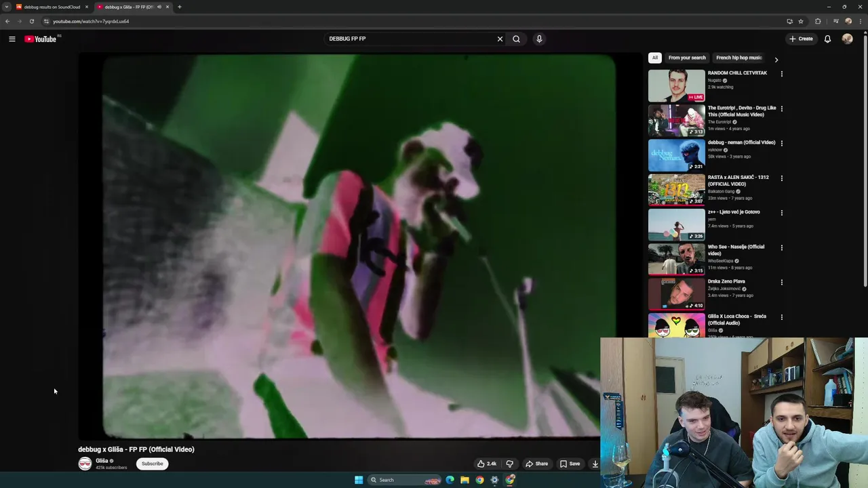Screen dimensions: 868x488
Task: Open options for RASTA x ALEN SAKIĆ video
Action: 781,178
